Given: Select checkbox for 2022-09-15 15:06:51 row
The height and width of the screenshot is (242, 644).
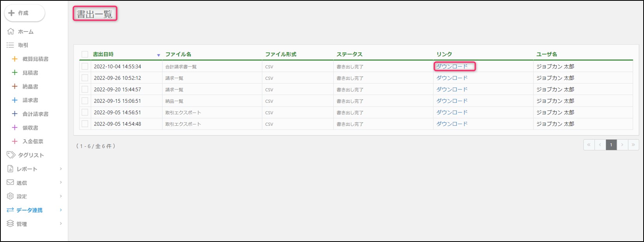Looking at the screenshot, I should [85, 101].
